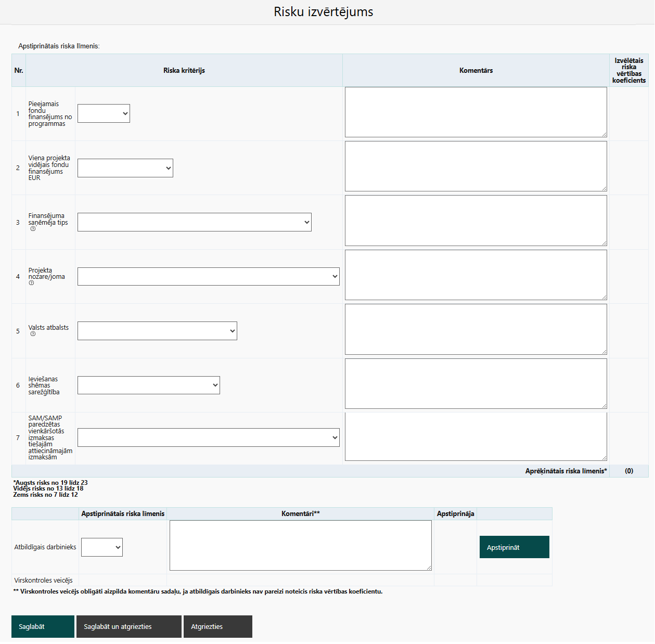This screenshot has width=655, height=644.
Task: Click comment textarea for Valsts atbalsts row
Action: (476, 329)
